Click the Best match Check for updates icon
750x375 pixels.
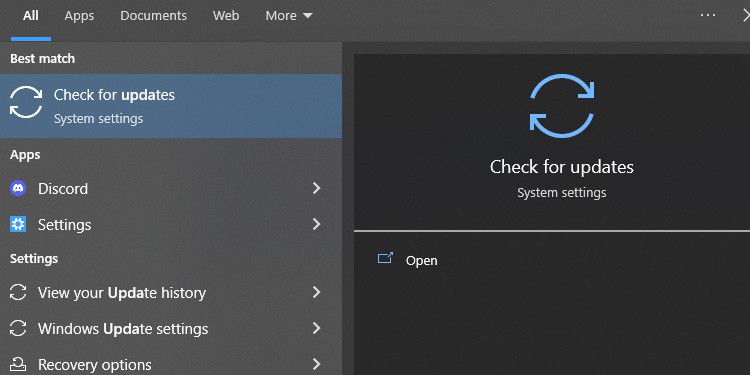(x=26, y=102)
